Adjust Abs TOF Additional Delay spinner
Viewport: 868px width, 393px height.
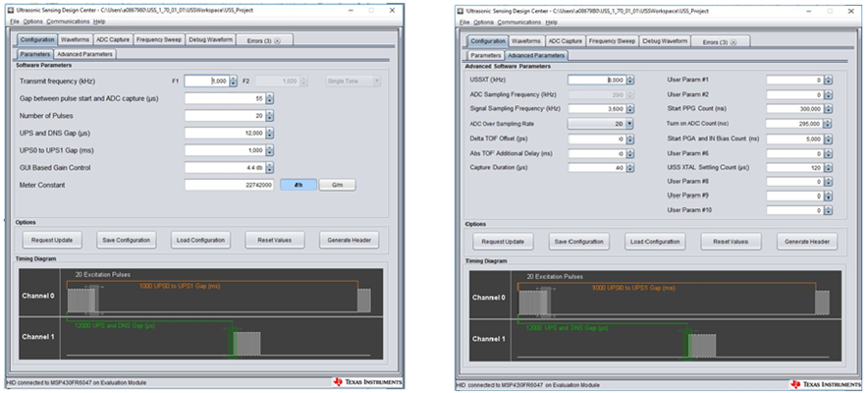coord(630,153)
